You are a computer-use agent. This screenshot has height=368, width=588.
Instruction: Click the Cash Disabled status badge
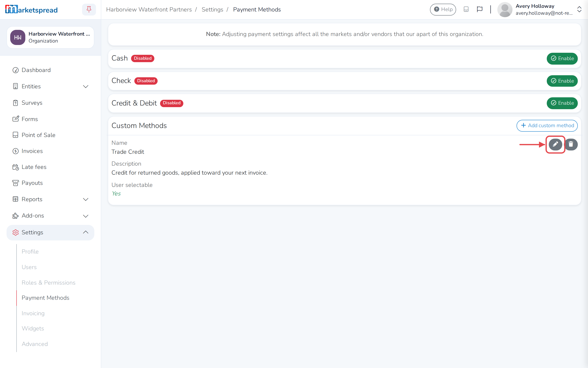[143, 58]
